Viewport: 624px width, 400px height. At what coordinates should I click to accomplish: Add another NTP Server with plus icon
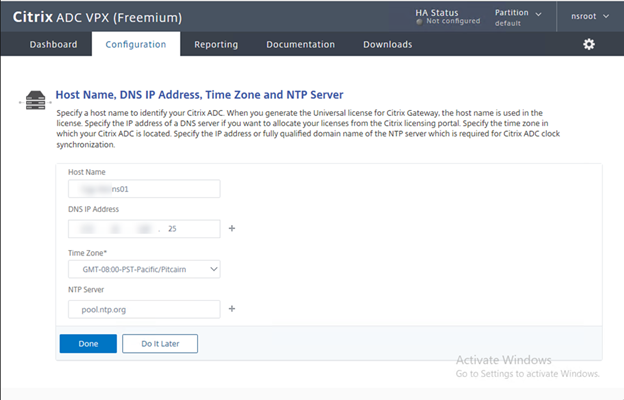232,309
